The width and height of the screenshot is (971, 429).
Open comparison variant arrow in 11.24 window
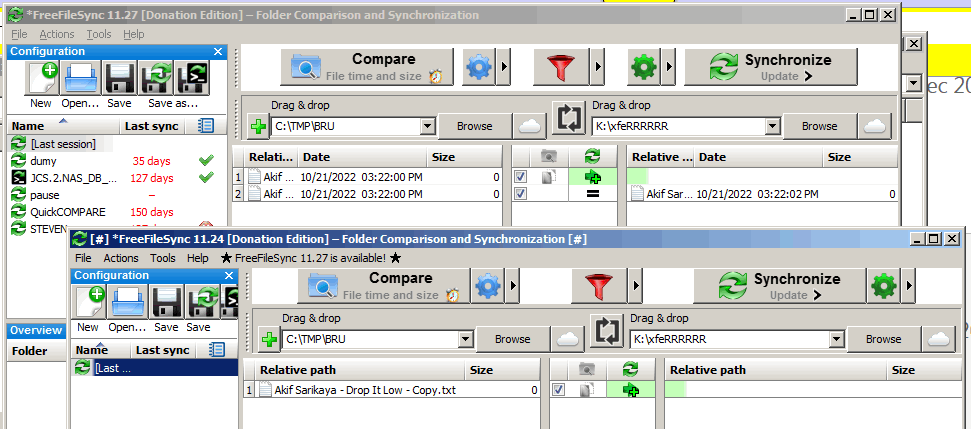(x=513, y=286)
